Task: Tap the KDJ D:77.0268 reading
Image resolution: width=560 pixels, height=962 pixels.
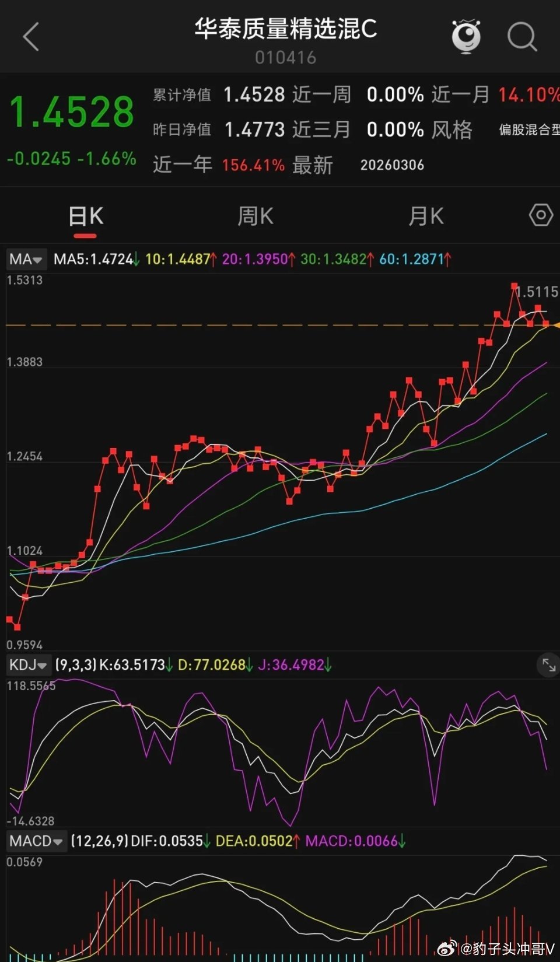Action: click(x=212, y=665)
